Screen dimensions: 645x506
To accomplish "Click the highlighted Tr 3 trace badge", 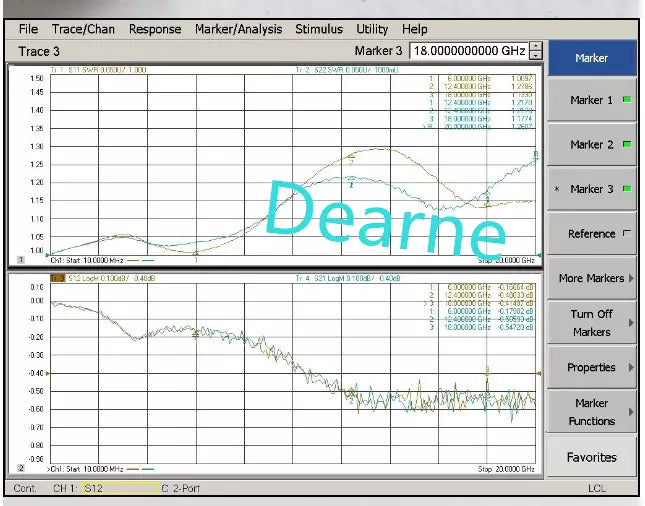I will click(x=57, y=277).
